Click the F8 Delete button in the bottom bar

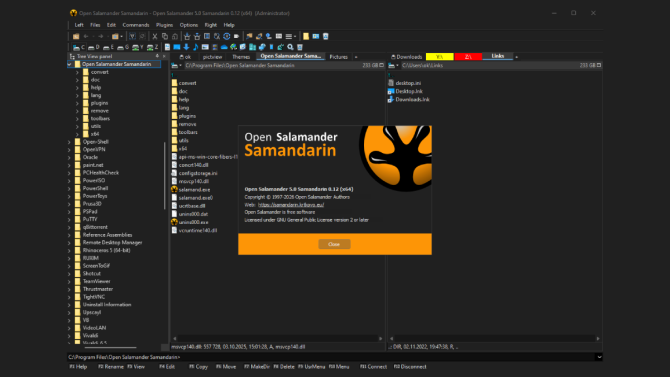[284, 367]
